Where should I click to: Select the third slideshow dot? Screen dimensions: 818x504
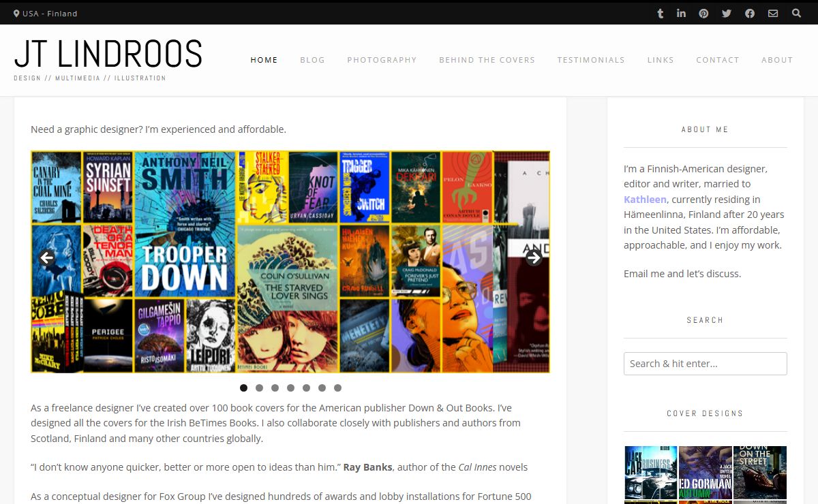275,388
